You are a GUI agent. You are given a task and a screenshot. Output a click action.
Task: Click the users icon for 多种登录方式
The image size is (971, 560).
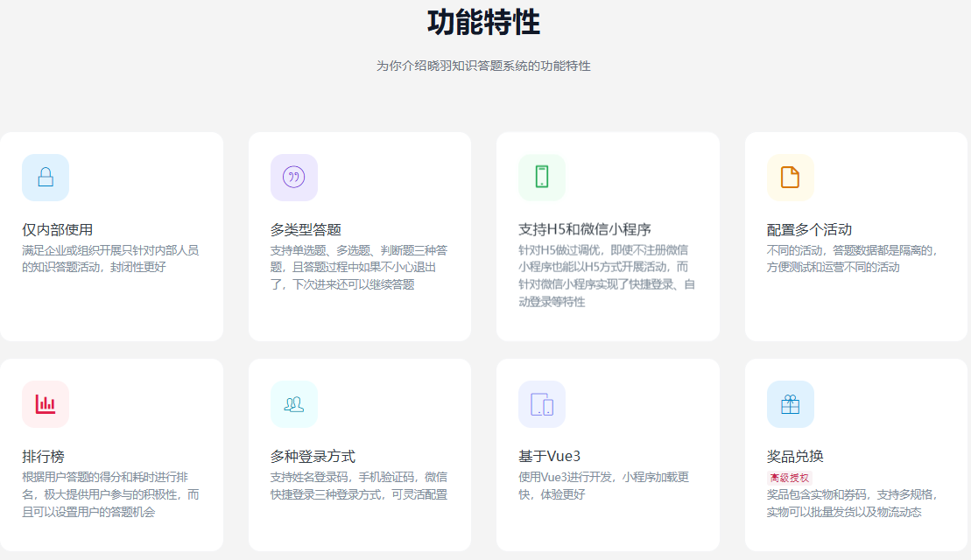[x=294, y=404]
